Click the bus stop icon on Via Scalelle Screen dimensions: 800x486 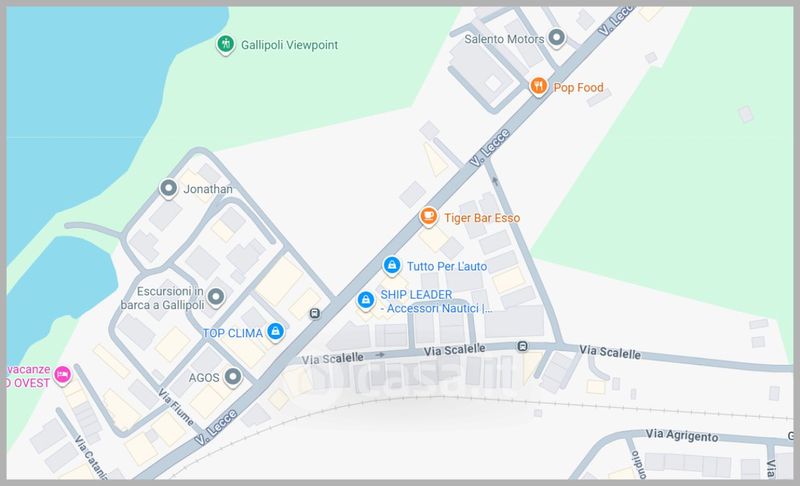[522, 346]
